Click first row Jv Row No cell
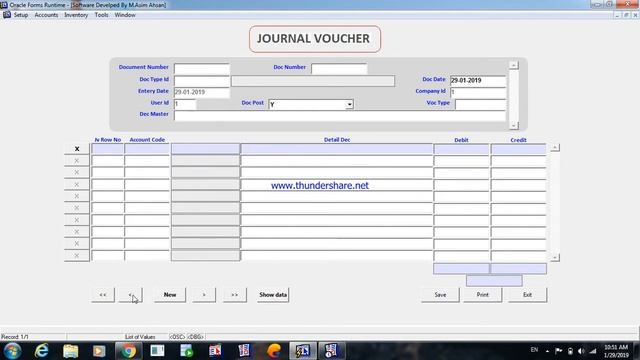The width and height of the screenshot is (640, 360). pos(107,149)
